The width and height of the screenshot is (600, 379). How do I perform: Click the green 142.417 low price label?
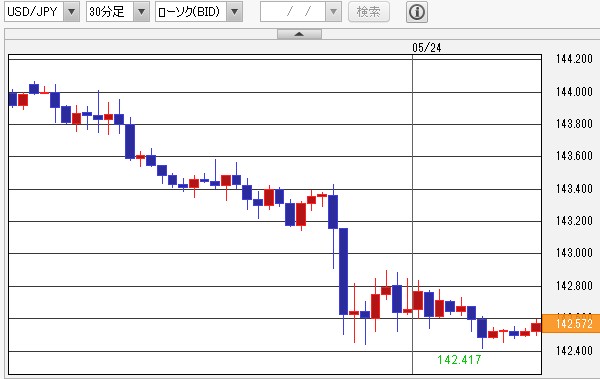coord(459,359)
